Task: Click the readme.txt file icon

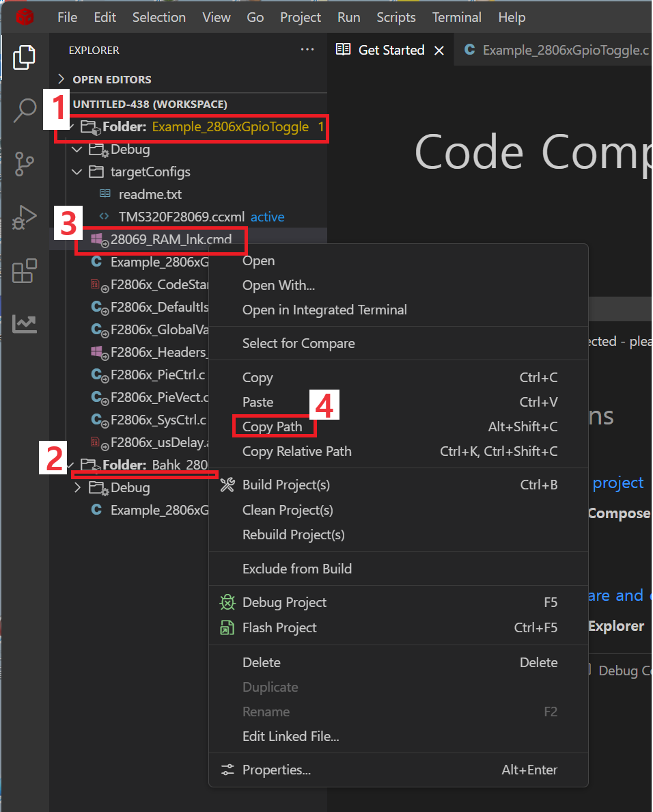Action: 105,193
